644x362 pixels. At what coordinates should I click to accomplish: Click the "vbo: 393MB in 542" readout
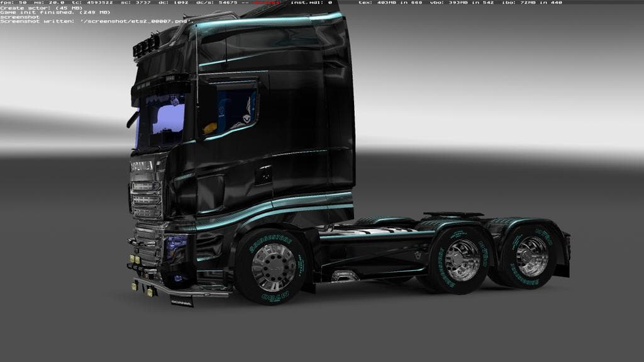[462, 3]
